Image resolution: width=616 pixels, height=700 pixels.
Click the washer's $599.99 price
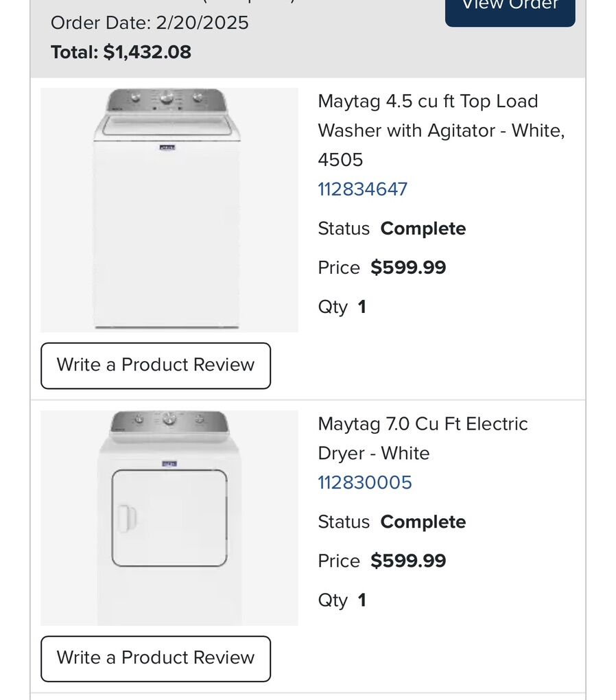coord(408,268)
